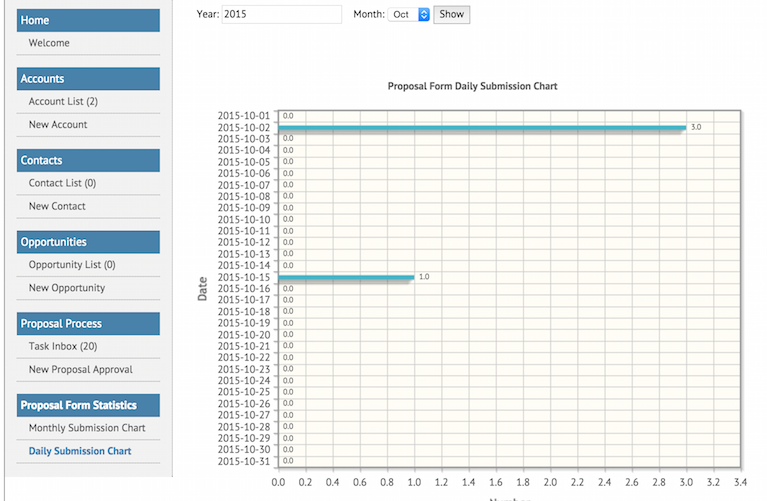This screenshot has height=501, width=767.
Task: Click the 2015-10-15 bar in chart
Action: 346,277
